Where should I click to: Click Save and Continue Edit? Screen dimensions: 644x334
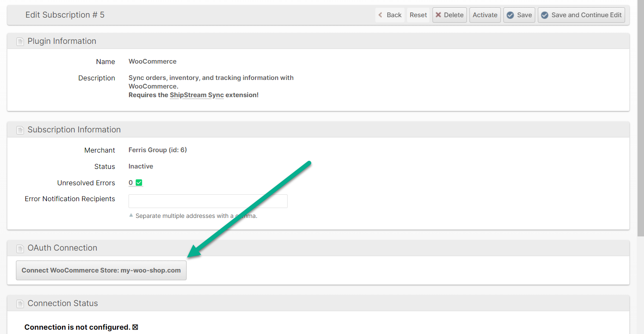tap(581, 15)
